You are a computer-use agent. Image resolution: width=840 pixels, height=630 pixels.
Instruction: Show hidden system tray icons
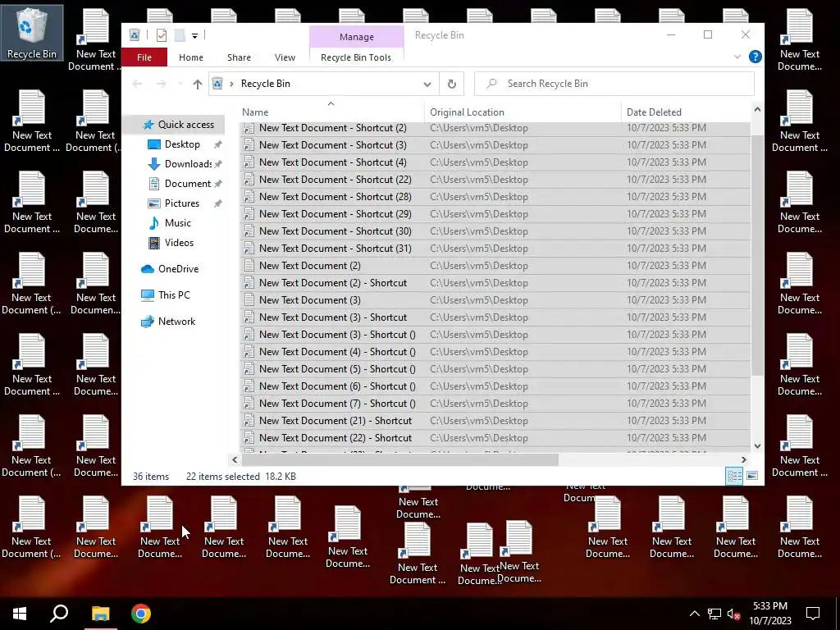tap(694, 614)
